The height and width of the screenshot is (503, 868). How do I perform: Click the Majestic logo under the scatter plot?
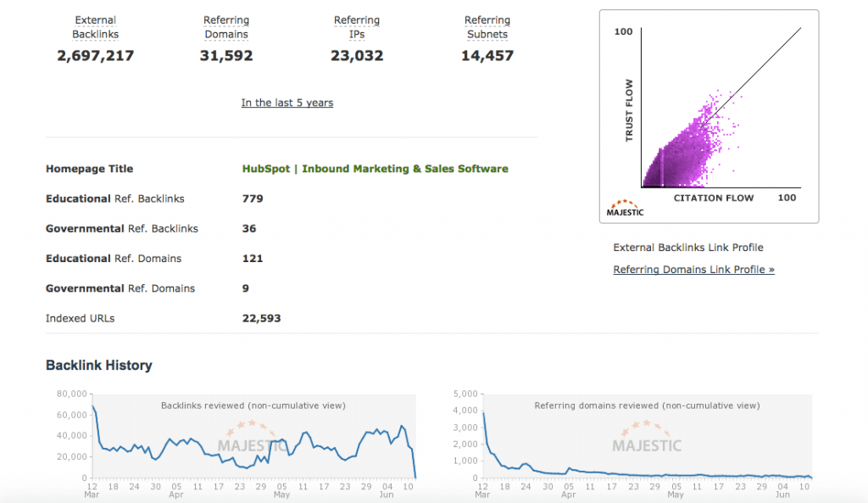pos(625,210)
